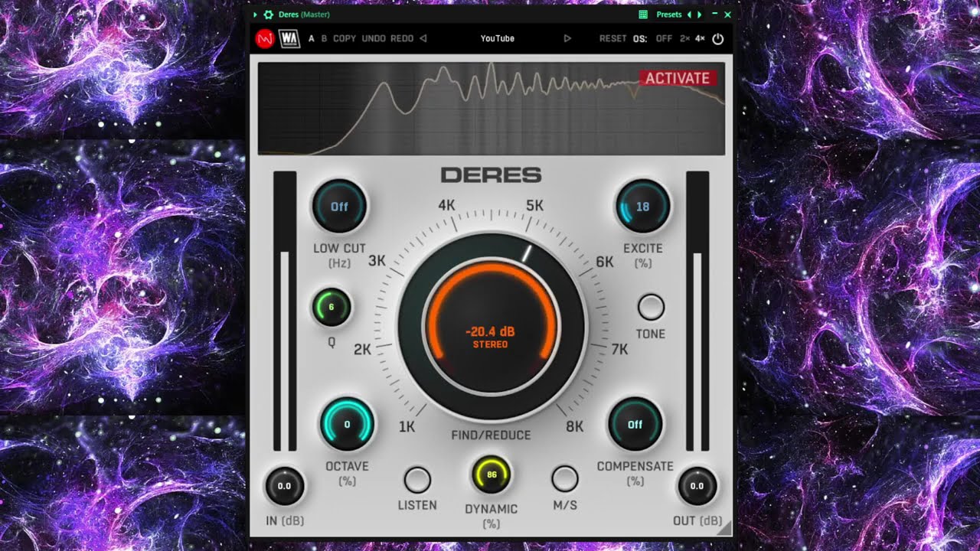Open the Presets menu

668,15
